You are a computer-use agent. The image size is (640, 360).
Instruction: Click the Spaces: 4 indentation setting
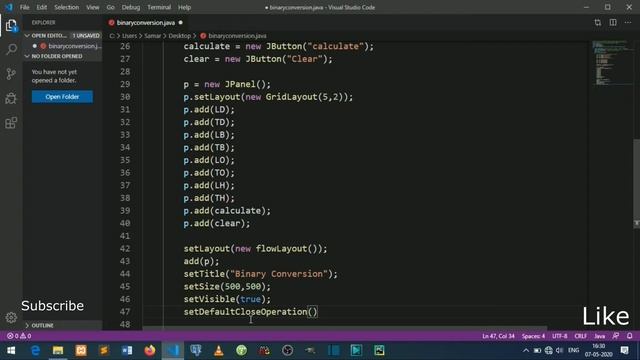(x=533, y=336)
